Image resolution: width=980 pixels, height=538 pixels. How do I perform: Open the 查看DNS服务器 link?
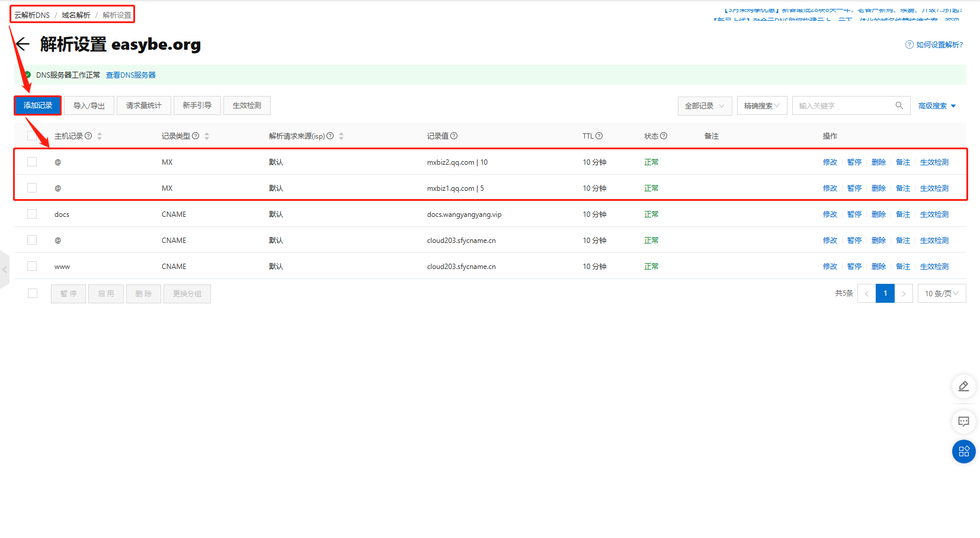(130, 75)
